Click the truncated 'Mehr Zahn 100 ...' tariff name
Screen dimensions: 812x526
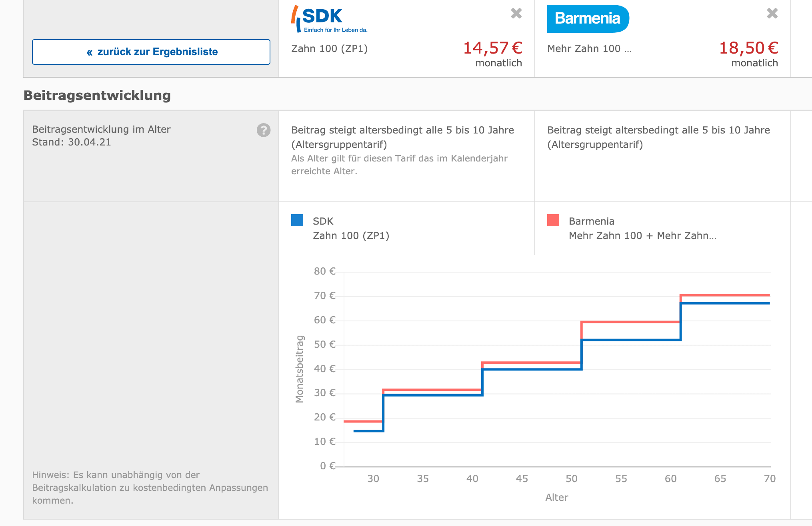coord(589,49)
